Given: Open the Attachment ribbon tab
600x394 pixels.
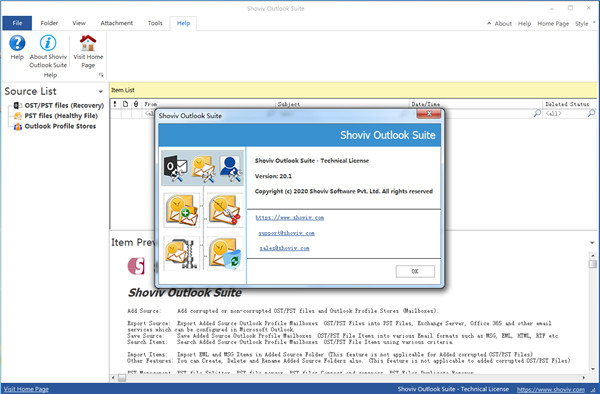Looking at the screenshot, I should pyautogui.click(x=117, y=23).
